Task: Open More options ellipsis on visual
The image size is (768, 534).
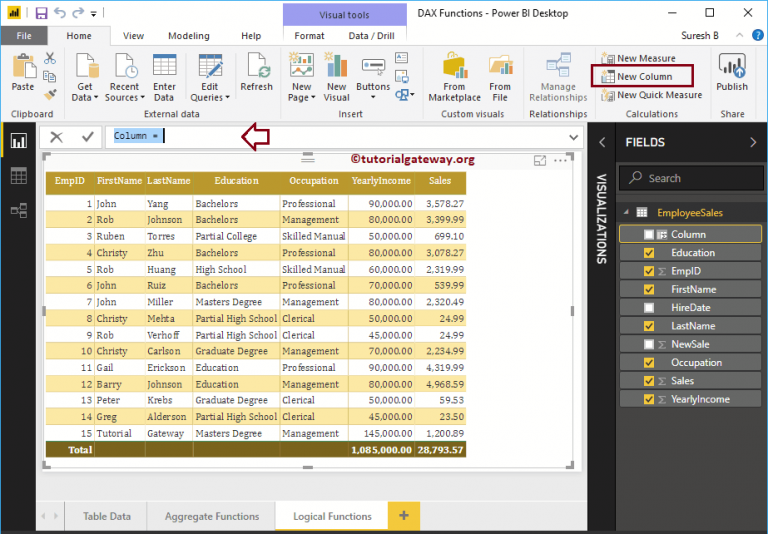Action: point(560,160)
